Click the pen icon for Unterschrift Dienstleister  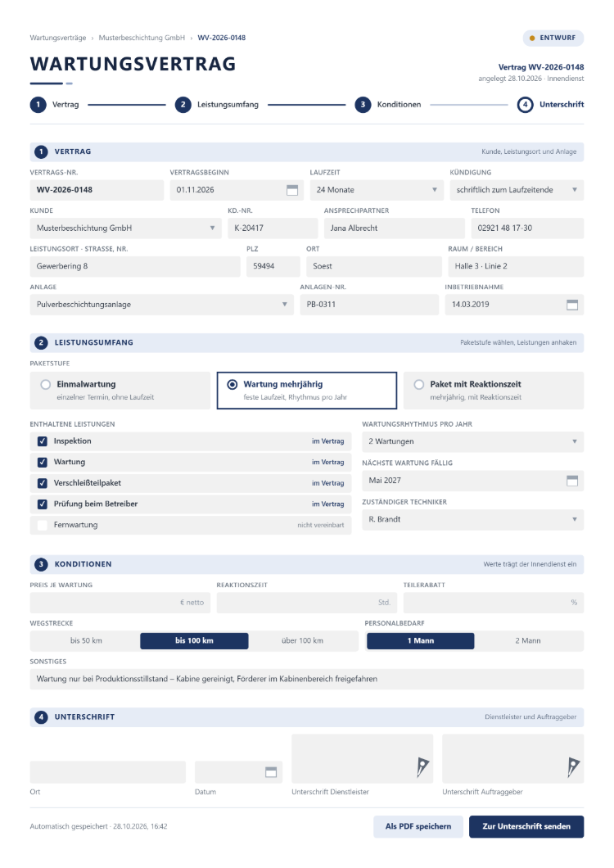(x=422, y=766)
